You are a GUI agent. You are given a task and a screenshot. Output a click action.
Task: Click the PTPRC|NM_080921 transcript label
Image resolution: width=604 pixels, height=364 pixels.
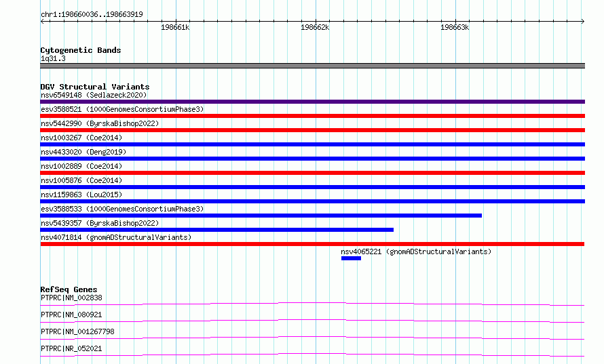point(71,315)
